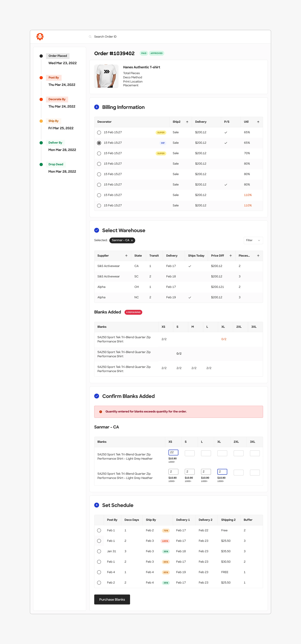Click the Deliver By timeline label

[x=55, y=143]
